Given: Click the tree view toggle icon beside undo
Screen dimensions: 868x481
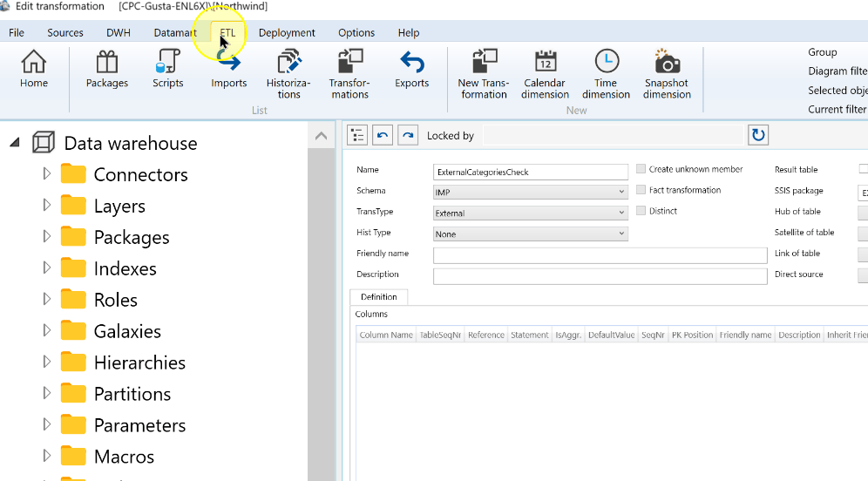Looking at the screenshot, I should tap(357, 135).
